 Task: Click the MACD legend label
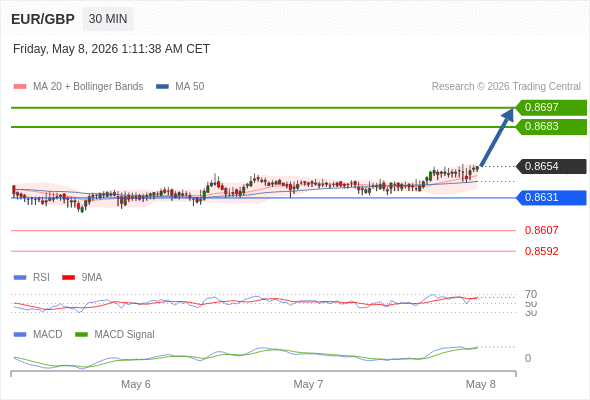[47, 335]
